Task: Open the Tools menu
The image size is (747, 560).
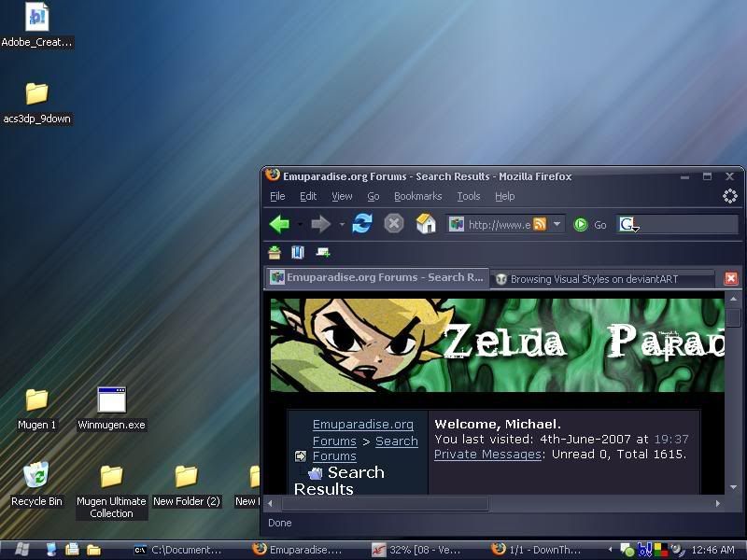Action: click(469, 196)
